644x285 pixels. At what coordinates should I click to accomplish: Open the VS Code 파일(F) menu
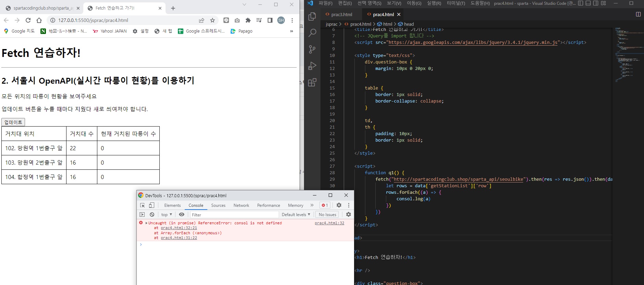pos(326,3)
